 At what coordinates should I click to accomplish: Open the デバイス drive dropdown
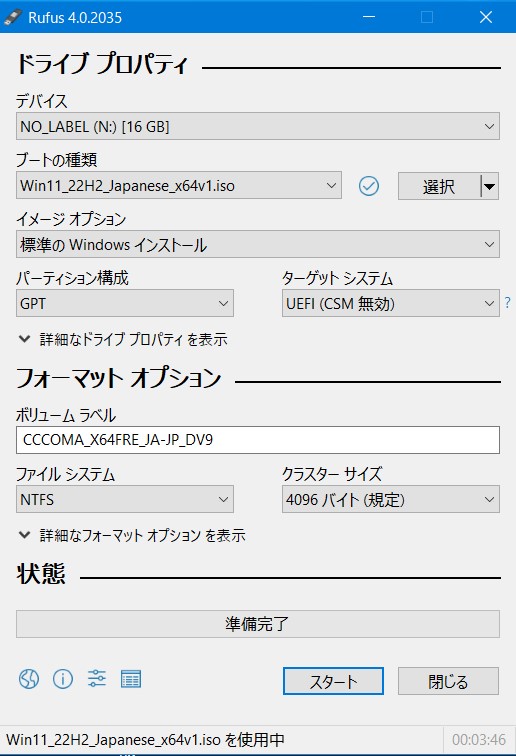tap(258, 126)
